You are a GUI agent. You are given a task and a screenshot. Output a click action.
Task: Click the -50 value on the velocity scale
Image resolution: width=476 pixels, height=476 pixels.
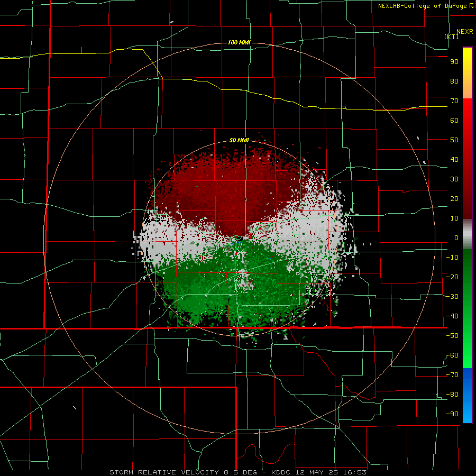452,336
